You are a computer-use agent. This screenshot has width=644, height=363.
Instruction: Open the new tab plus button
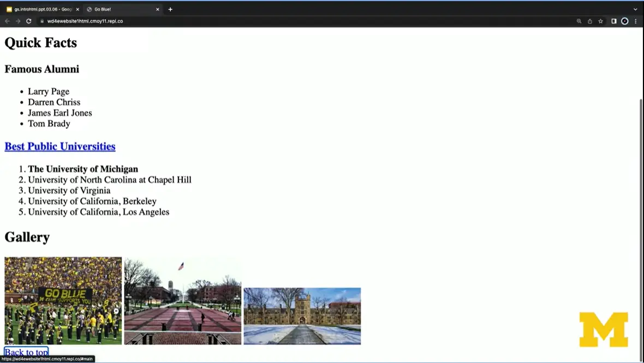tap(170, 9)
